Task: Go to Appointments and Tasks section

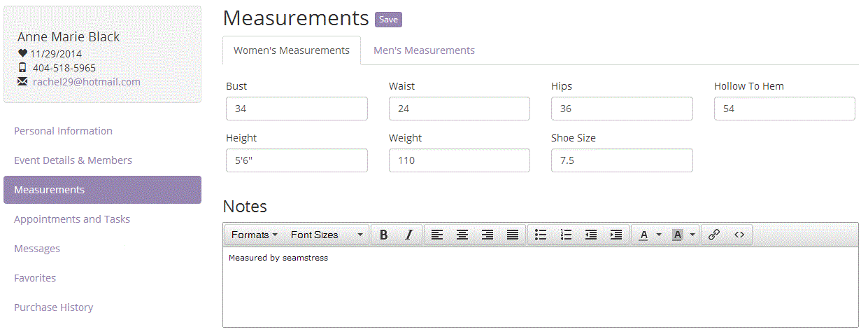Action: 72,219
